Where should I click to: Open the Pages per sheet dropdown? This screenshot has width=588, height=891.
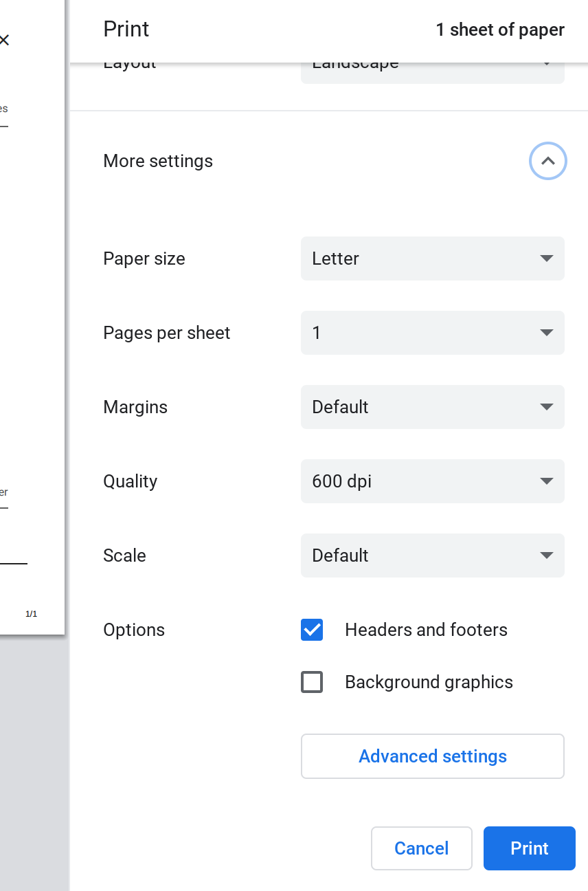(432, 333)
